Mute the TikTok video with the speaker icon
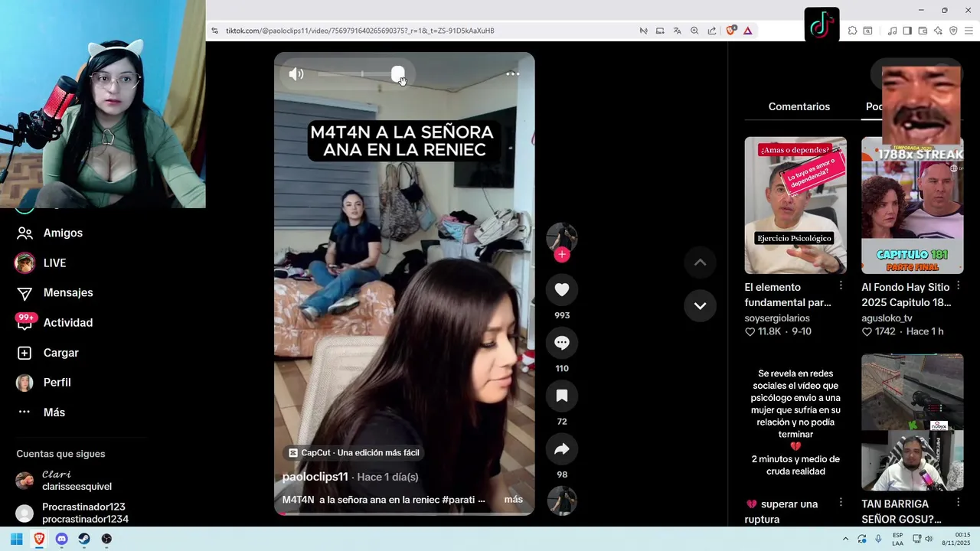Image resolution: width=980 pixels, height=551 pixels. pos(296,74)
